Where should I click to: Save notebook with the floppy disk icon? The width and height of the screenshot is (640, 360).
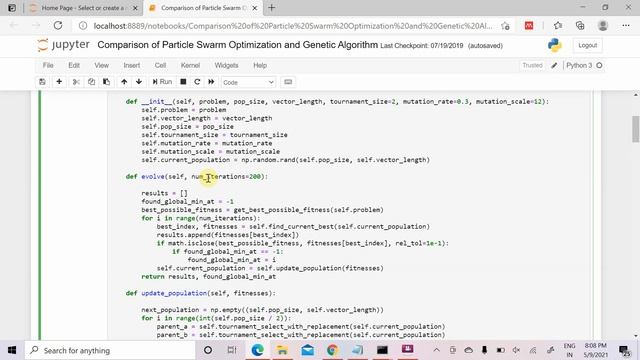42,82
